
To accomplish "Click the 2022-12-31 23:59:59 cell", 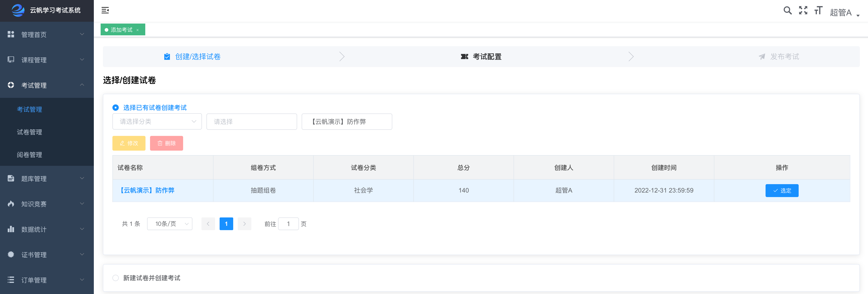I will tap(664, 191).
